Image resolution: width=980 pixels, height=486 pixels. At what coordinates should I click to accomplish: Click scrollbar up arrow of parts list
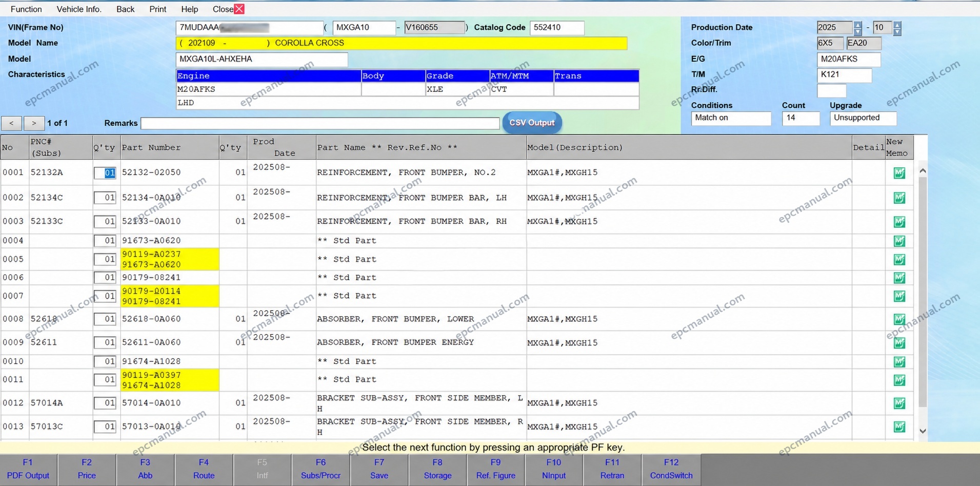click(923, 170)
